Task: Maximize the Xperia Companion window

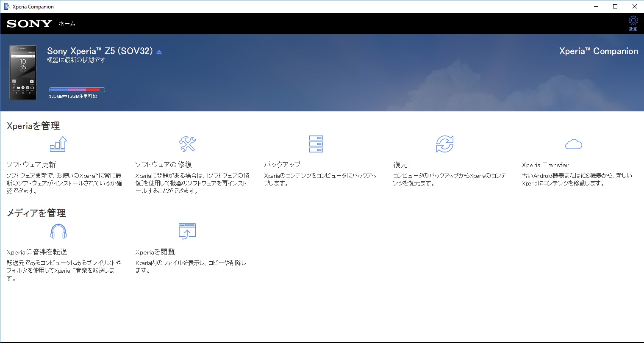Action: pyautogui.click(x=615, y=6)
